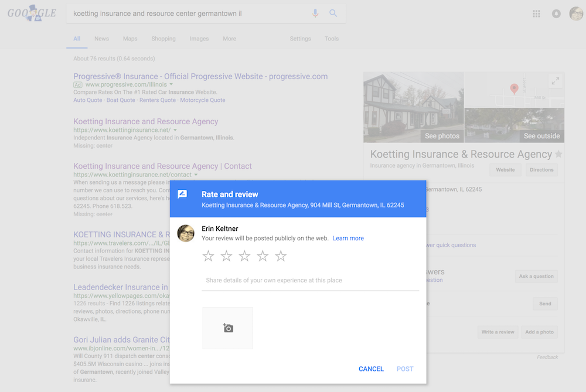
Task: Open Gori Julian adds Granite City result
Action: point(121,340)
